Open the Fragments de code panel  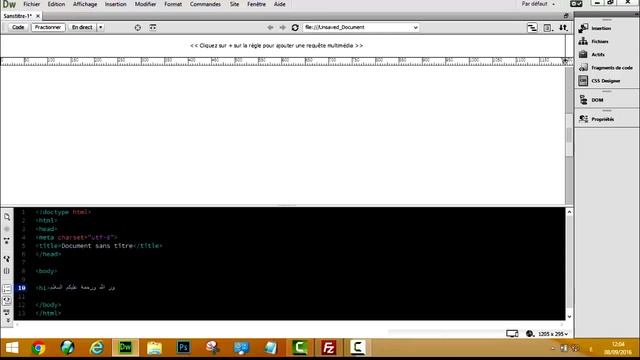coord(606,67)
